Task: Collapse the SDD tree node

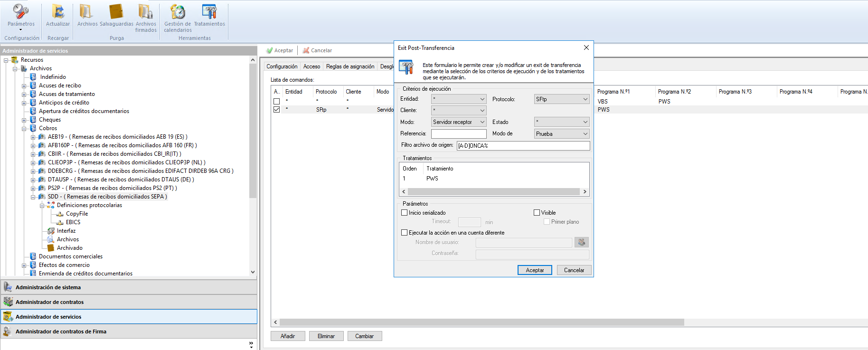Action: point(33,197)
